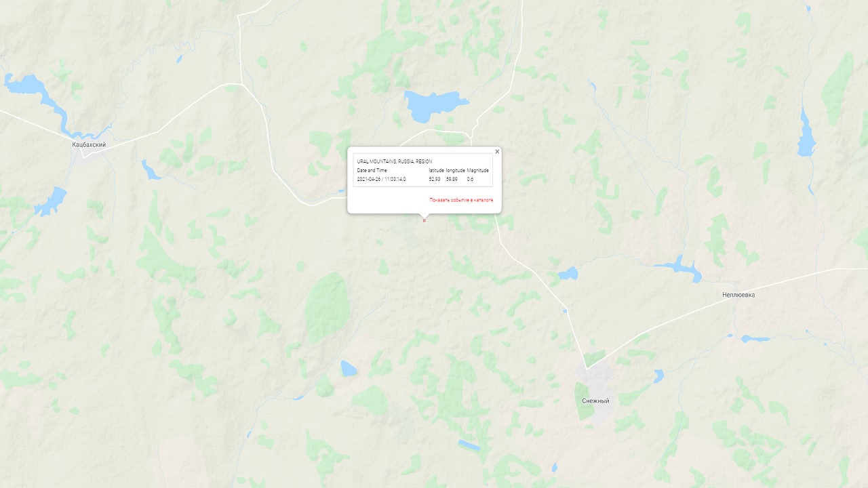Click the 'Date and Time' column header
868x488 pixels.
[372, 170]
